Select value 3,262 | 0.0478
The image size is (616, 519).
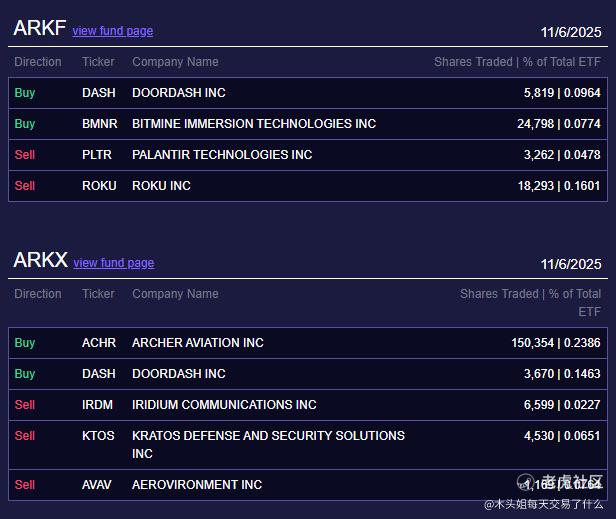tap(562, 155)
